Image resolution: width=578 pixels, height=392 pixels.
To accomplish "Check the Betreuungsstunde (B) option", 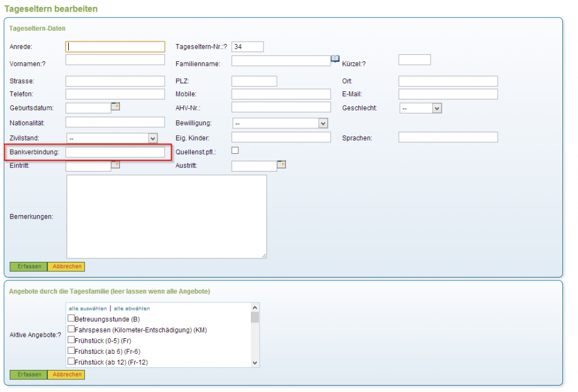I will [71, 319].
